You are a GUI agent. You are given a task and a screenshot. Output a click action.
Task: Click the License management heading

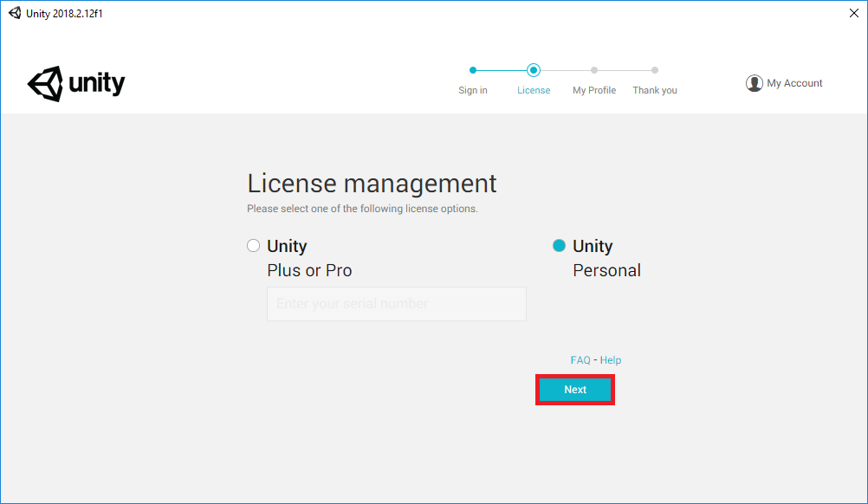click(x=372, y=183)
